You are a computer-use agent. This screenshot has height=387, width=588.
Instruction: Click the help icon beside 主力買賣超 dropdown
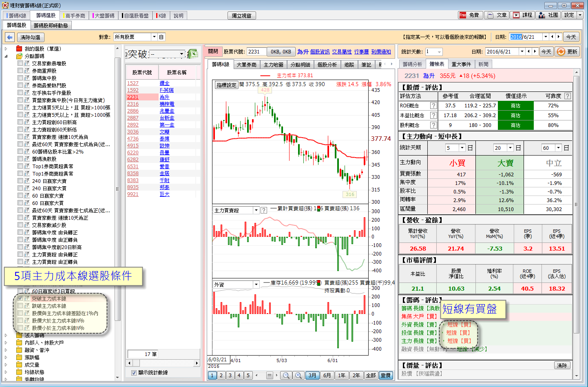click(x=264, y=211)
